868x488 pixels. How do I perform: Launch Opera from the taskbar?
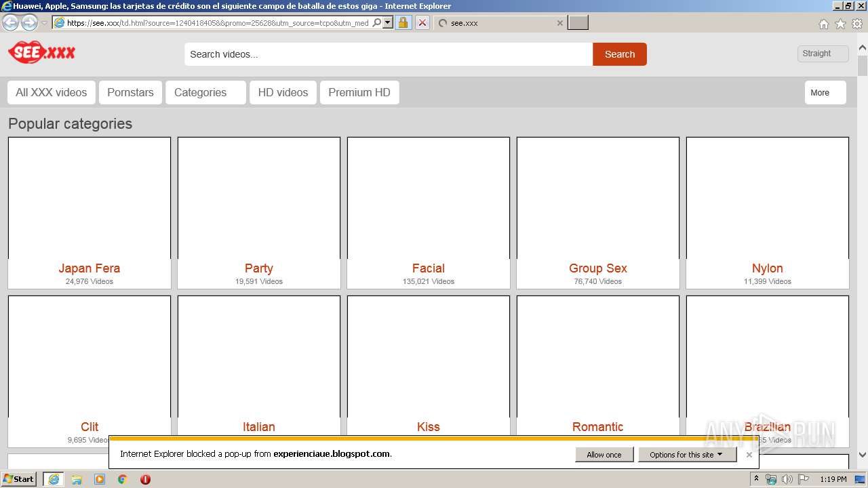[x=145, y=479]
